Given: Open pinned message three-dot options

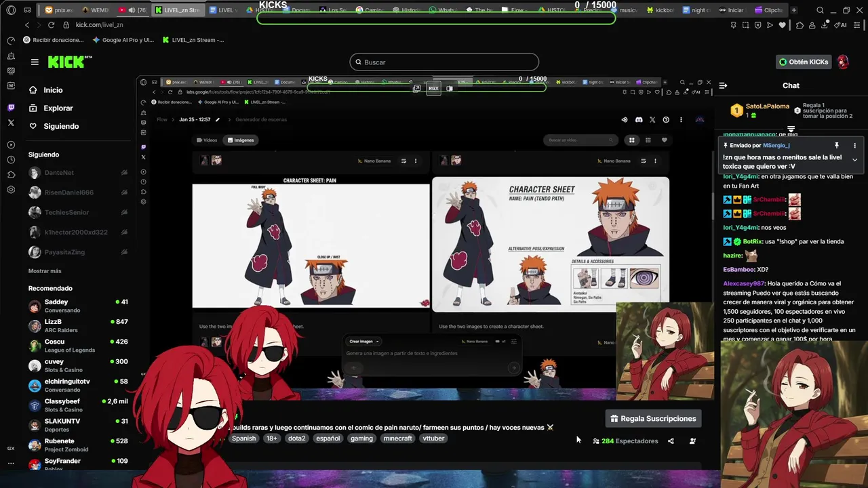Looking at the screenshot, I should [x=854, y=145].
